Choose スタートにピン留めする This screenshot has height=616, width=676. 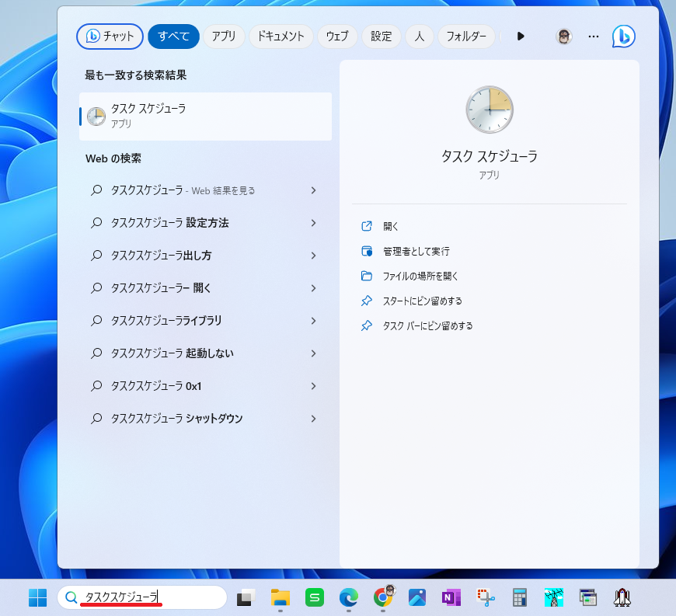[x=423, y=301]
